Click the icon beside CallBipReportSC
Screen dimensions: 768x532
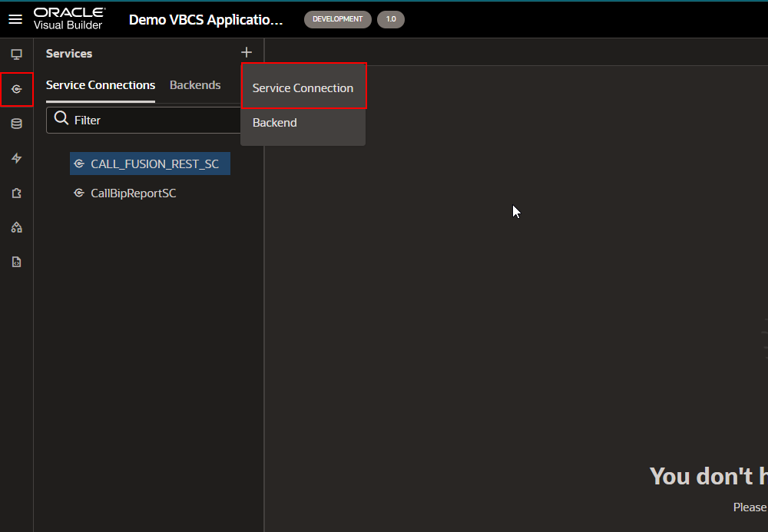[79, 193]
